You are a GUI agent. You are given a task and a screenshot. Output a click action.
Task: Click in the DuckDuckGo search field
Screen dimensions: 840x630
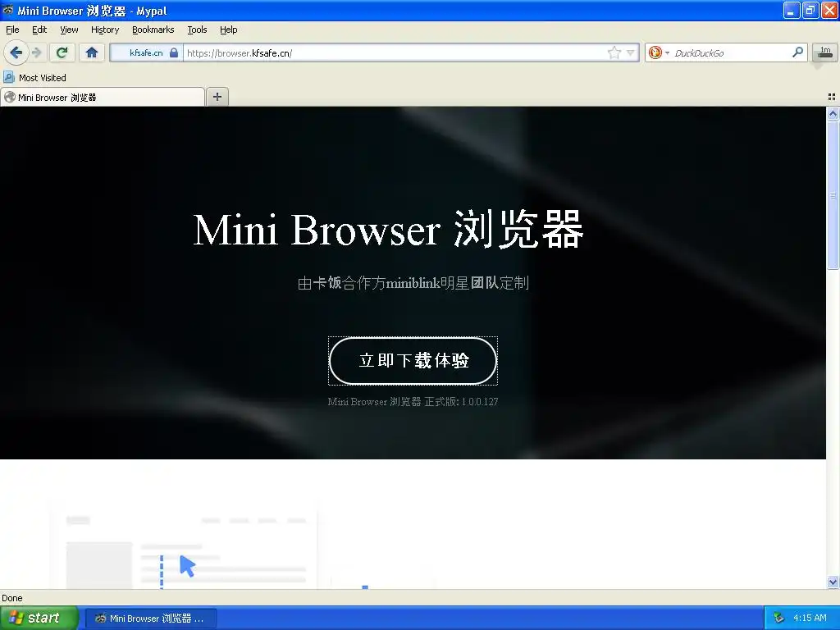pyautogui.click(x=731, y=52)
